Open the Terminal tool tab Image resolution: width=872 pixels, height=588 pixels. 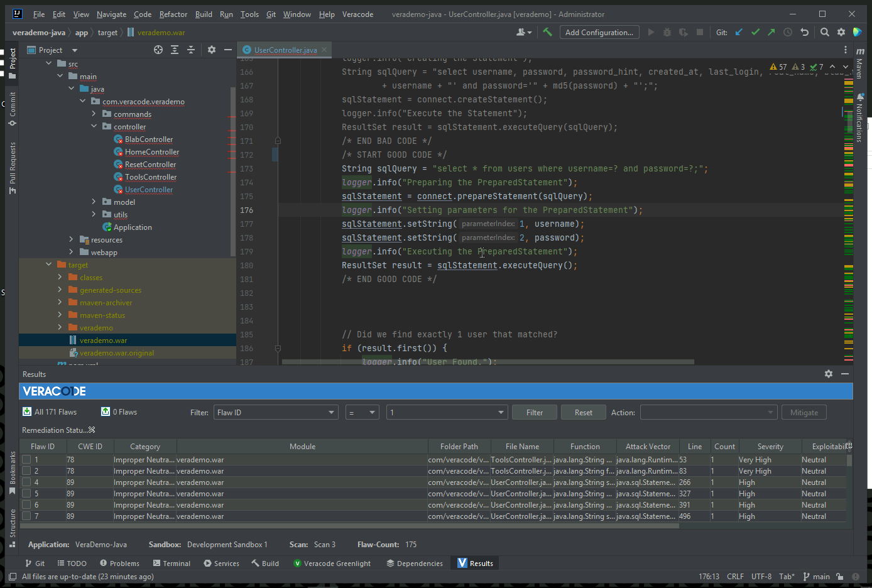point(172,563)
